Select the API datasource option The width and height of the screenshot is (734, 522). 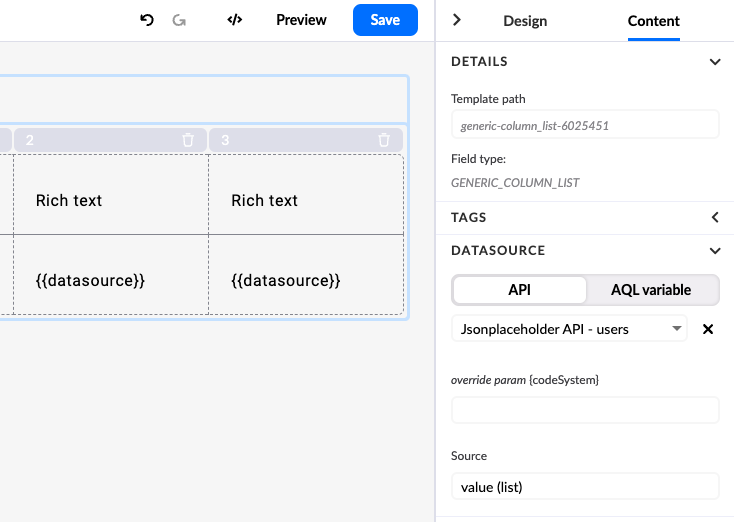(520, 290)
